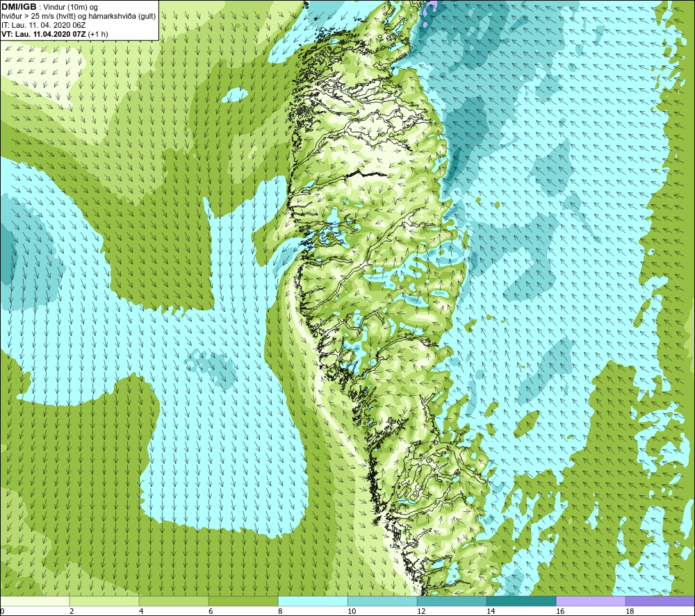
Task: Click the legend tick label 10
Action: click(x=352, y=611)
